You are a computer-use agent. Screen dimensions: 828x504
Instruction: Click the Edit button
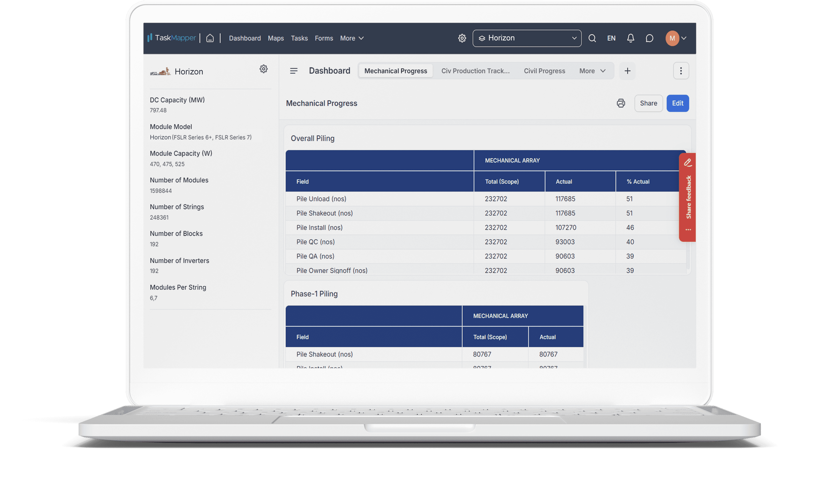pos(677,103)
